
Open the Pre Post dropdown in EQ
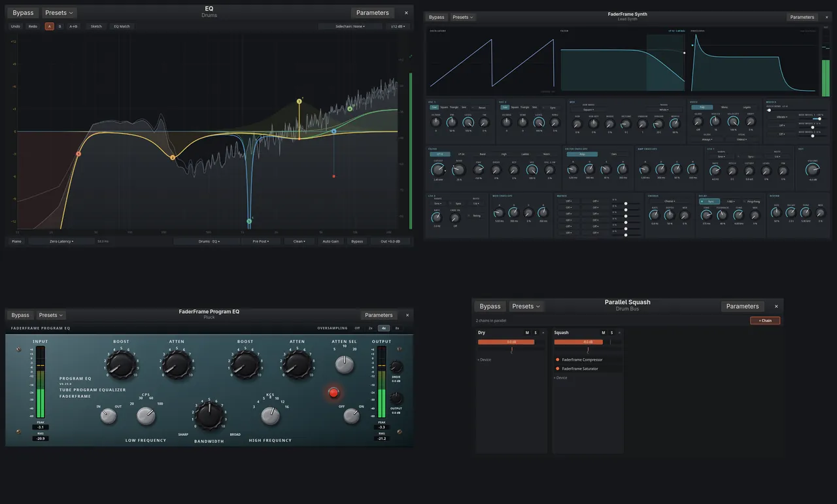261,241
